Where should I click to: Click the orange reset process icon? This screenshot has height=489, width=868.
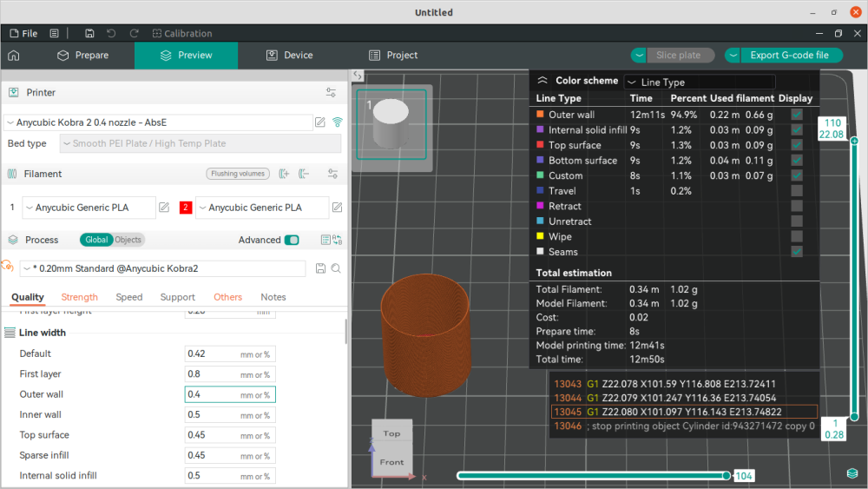(x=7, y=267)
